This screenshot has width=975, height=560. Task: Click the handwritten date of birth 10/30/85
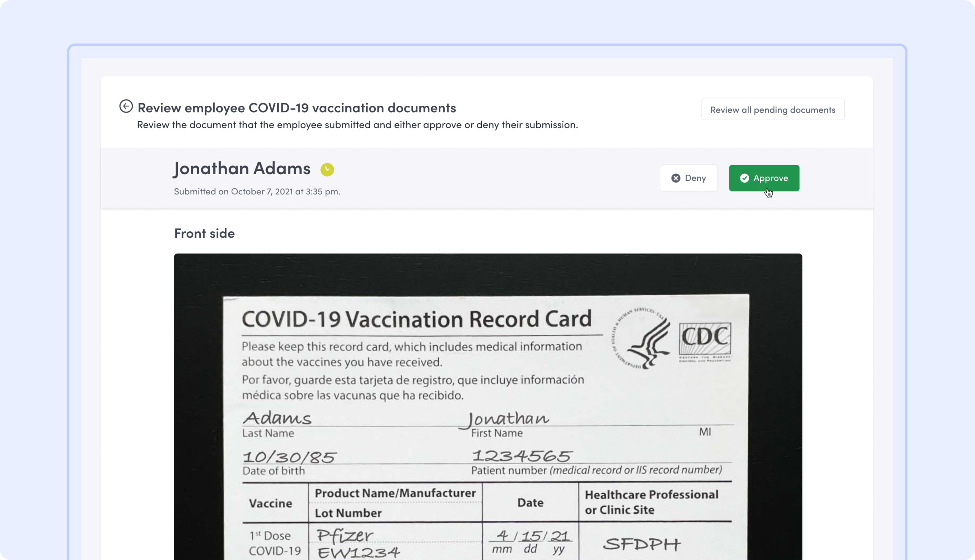click(x=289, y=457)
